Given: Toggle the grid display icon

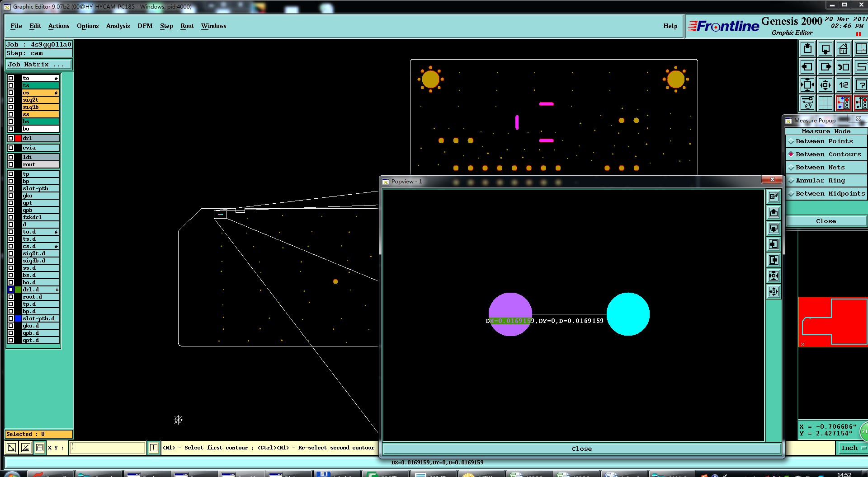Looking at the screenshot, I should [826, 103].
